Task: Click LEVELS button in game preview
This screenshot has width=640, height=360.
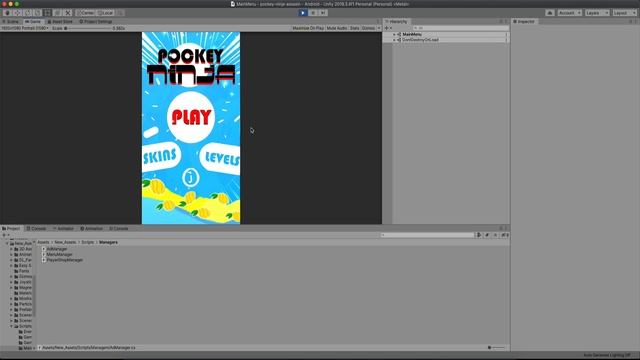Action: coord(220,159)
